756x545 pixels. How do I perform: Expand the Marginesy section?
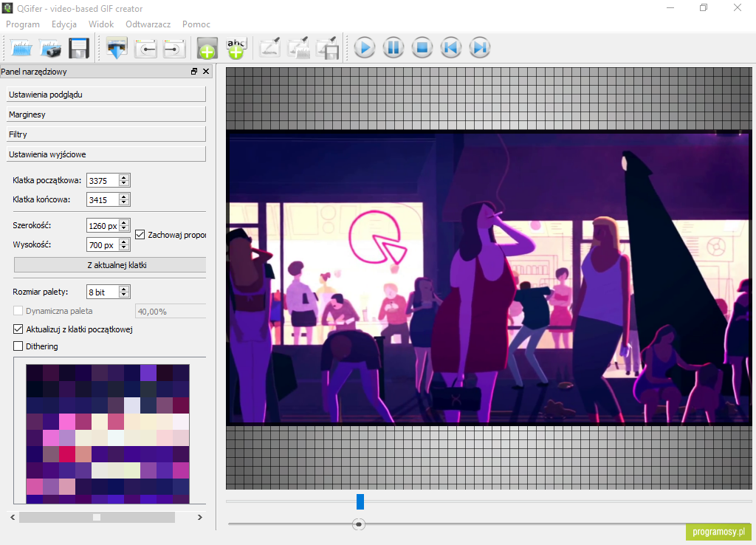point(106,114)
